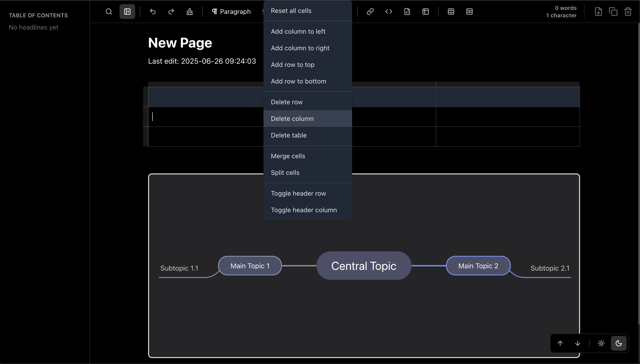Select Delete column menu entry

point(292,119)
